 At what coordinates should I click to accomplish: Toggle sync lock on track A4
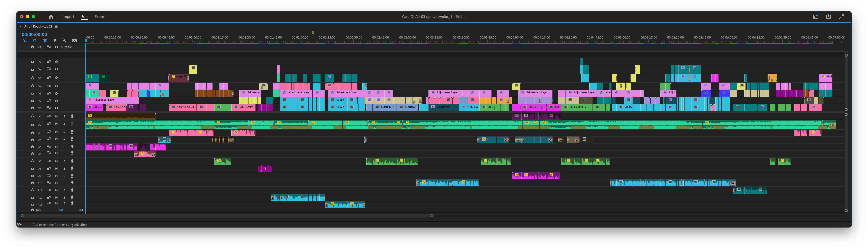[x=48, y=139]
